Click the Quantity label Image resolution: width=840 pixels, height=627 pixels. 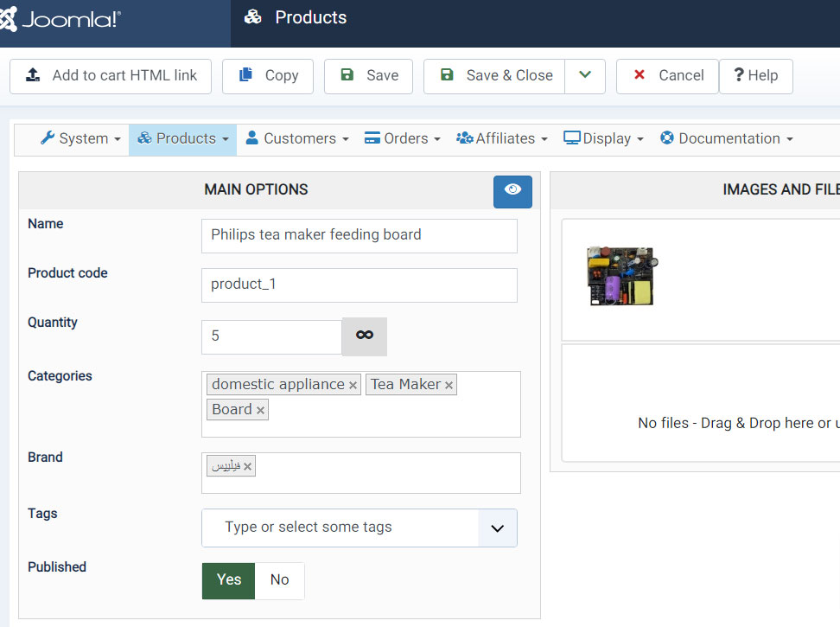point(53,323)
